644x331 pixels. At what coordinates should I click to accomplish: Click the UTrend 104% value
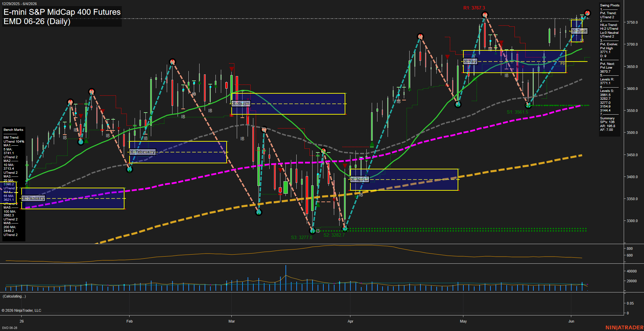tap(14, 142)
